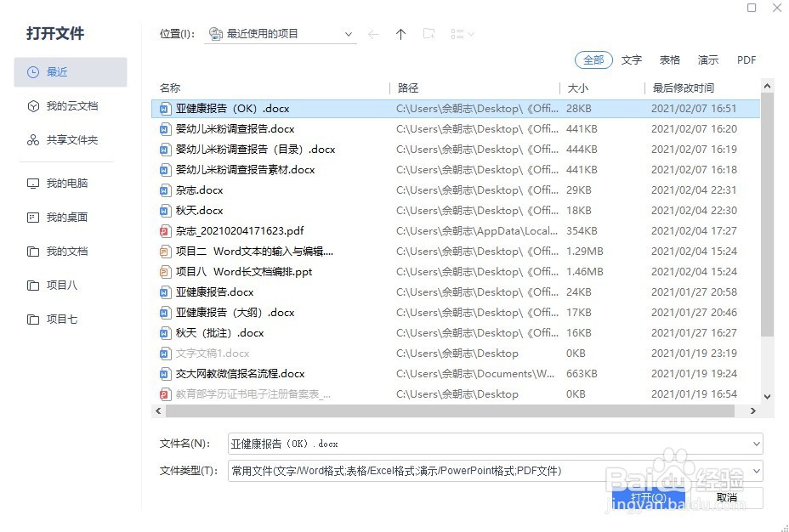Switch to the PDF filter tab
The image size is (789, 532).
(x=746, y=59)
